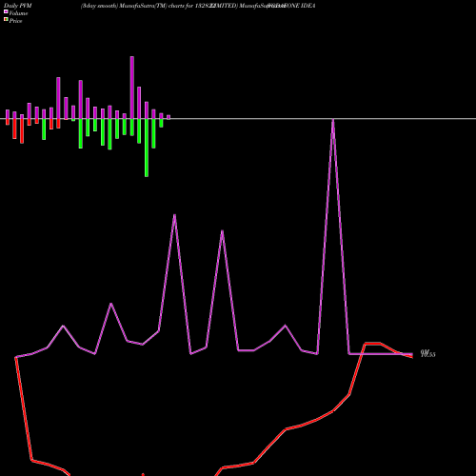The height and width of the screenshot is (476, 476).
Task: Click the green-red Price legend swatch
Action: click(x=6, y=19)
